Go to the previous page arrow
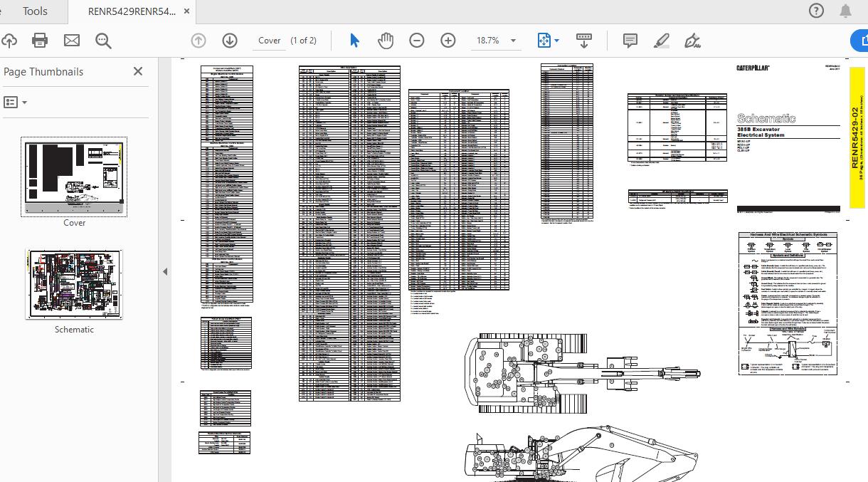 tap(199, 41)
